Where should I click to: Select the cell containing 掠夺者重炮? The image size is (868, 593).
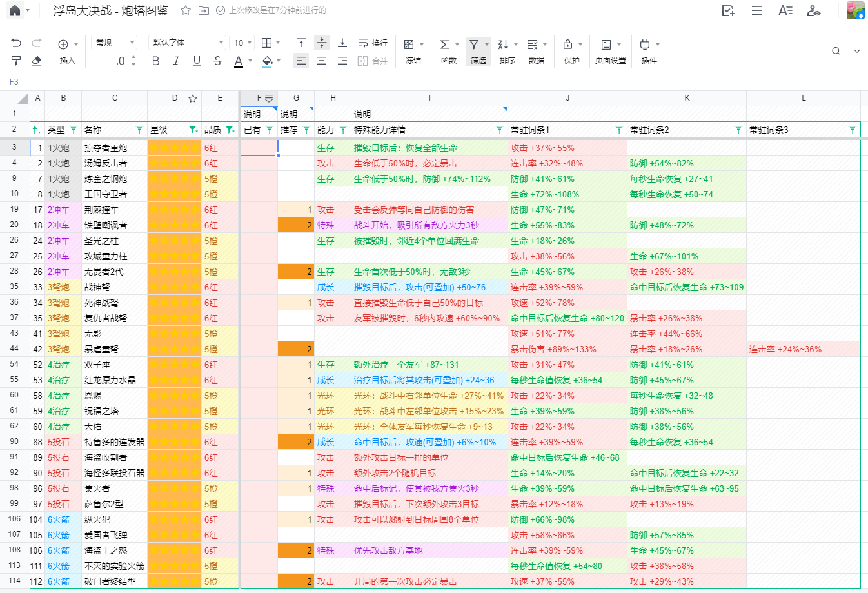point(114,148)
